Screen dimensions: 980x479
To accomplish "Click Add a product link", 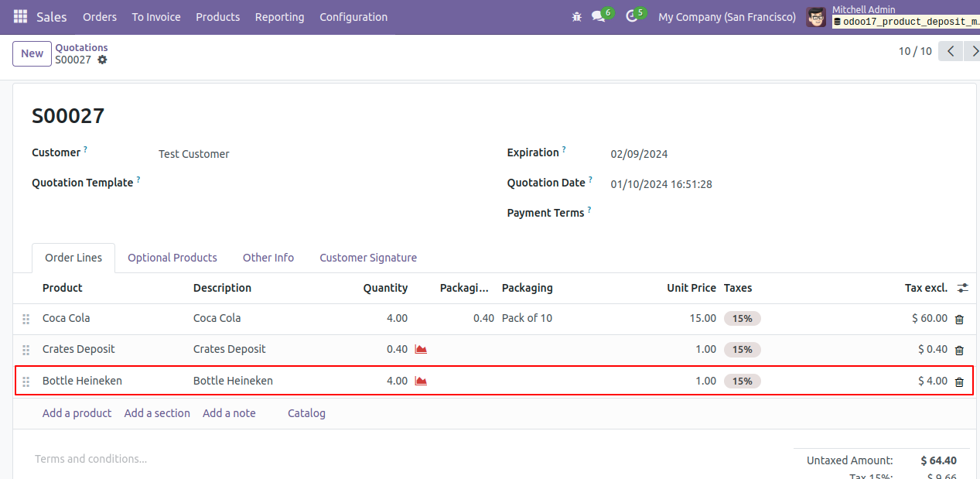I will [x=77, y=413].
